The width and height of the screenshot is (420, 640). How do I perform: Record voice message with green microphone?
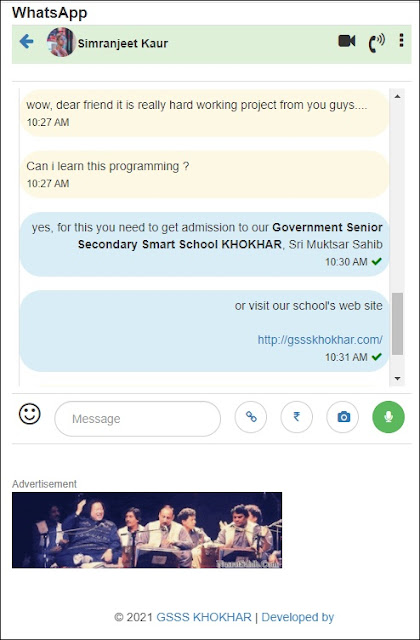pos(389,417)
